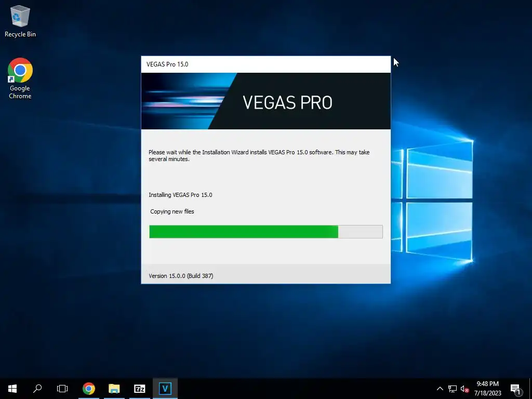Show hidden system tray icons
532x399 pixels.
coord(440,389)
